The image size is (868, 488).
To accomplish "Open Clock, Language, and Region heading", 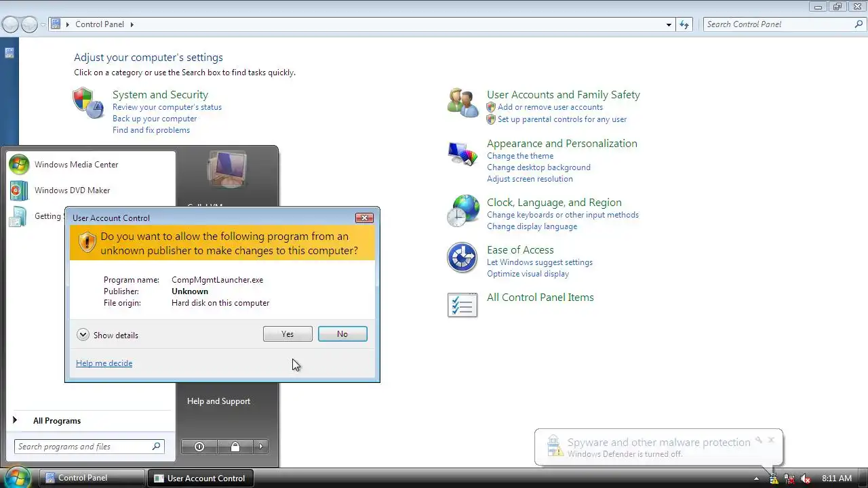I will coord(554,203).
